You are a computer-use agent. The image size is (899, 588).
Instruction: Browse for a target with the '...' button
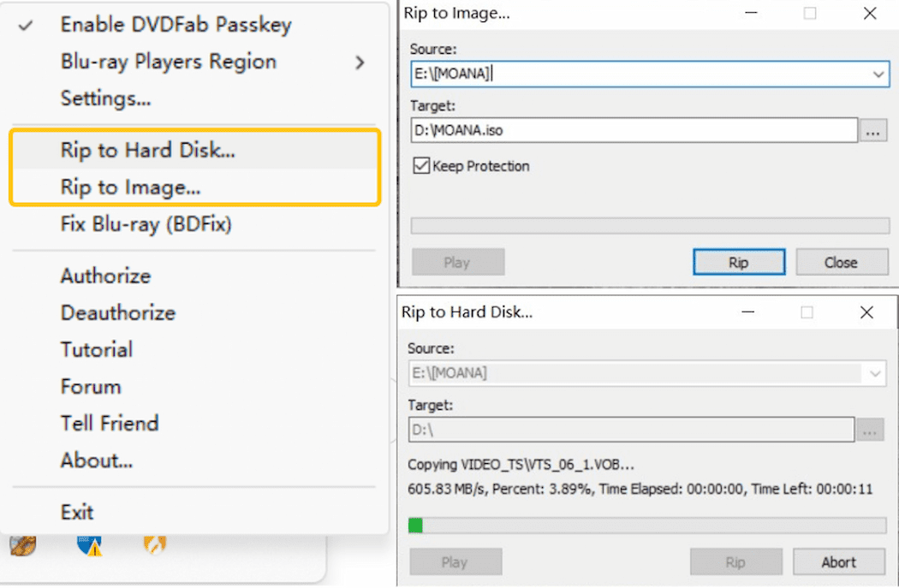874,130
